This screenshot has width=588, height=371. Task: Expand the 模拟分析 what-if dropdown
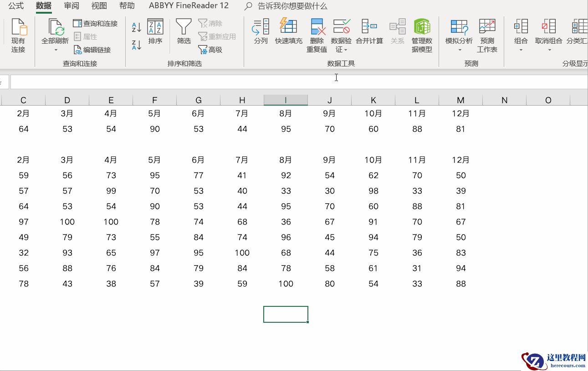(x=459, y=50)
